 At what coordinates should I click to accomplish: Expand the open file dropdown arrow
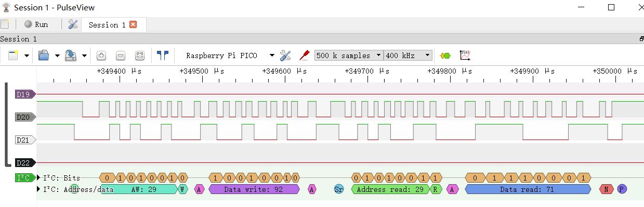coord(57,56)
